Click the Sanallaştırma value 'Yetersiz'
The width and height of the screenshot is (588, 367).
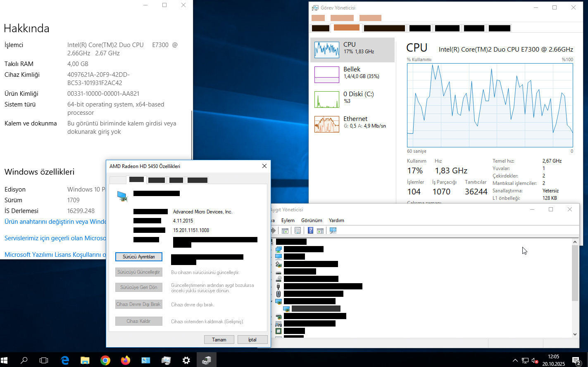point(550,191)
